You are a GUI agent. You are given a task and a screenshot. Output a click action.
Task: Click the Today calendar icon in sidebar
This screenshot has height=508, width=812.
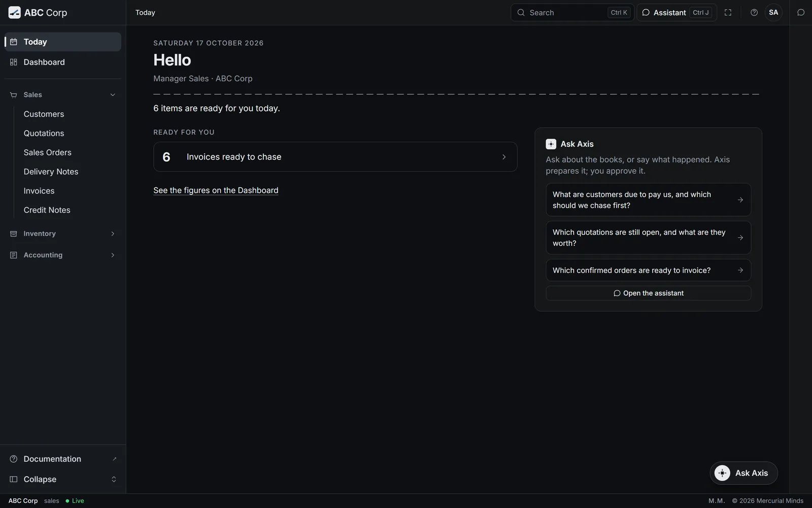pos(14,42)
